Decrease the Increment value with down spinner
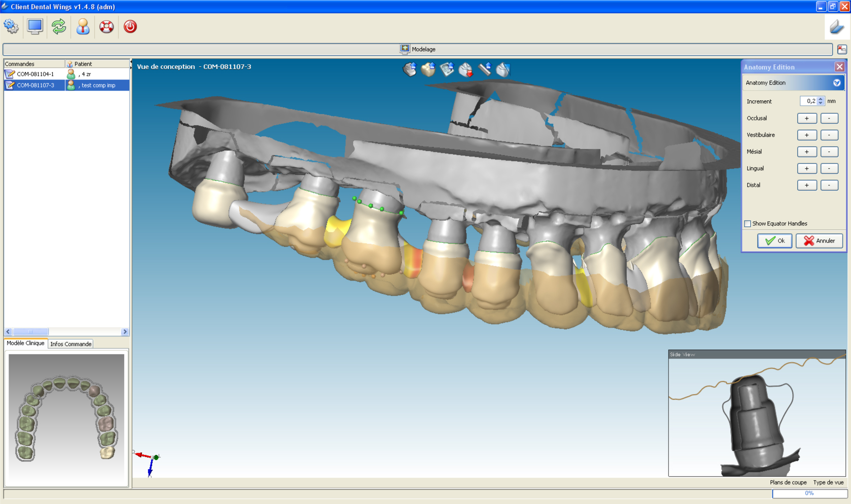The width and height of the screenshot is (851, 504). (821, 103)
